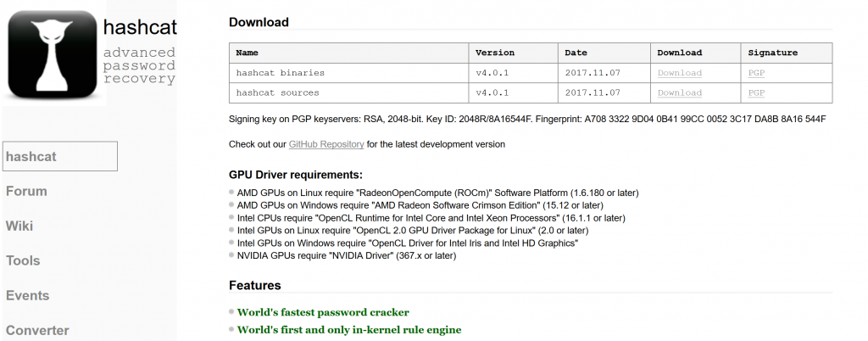Open the Tools sidebar section
The height and width of the screenshot is (341, 868).
tap(23, 260)
